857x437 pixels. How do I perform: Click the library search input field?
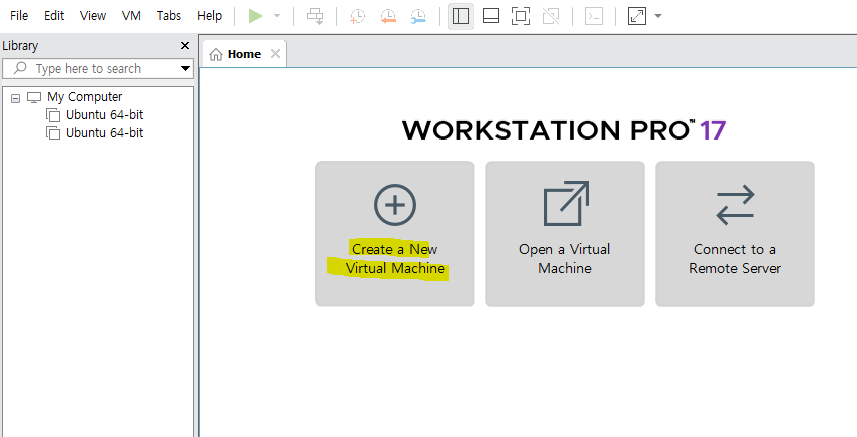pos(97,68)
